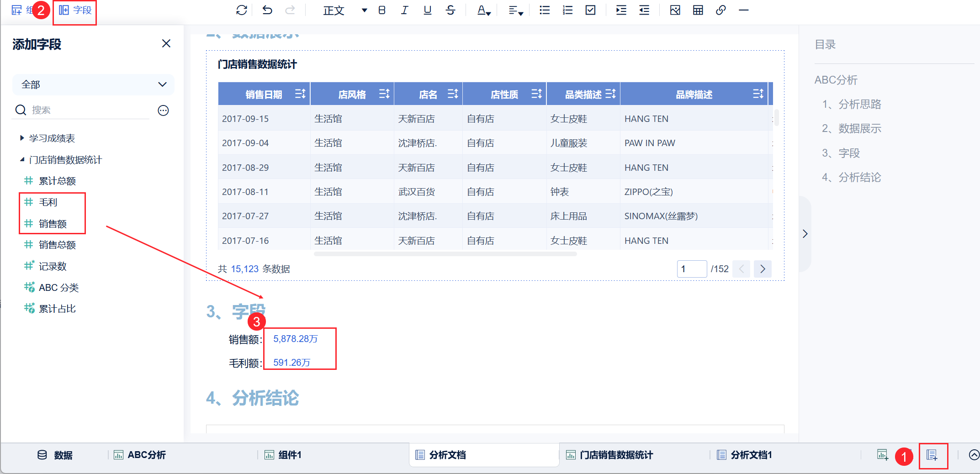Sort by the 店风格 column
Screen dimensions: 980x474
[384, 94]
